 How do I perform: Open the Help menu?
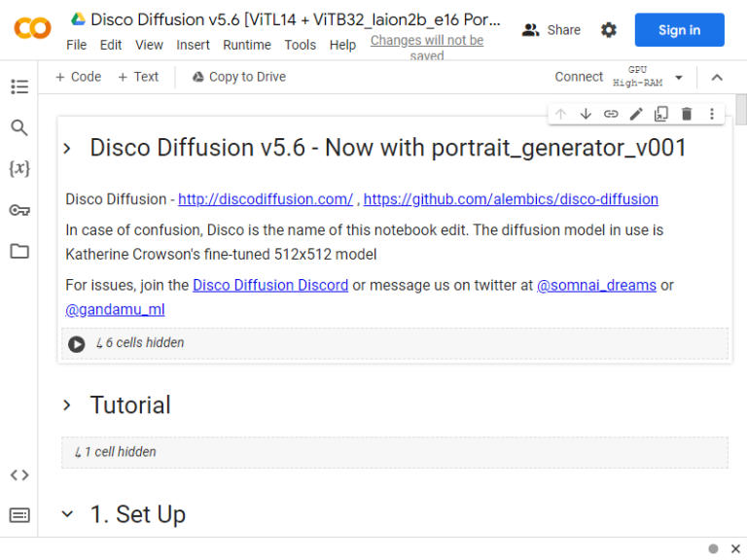click(x=342, y=45)
